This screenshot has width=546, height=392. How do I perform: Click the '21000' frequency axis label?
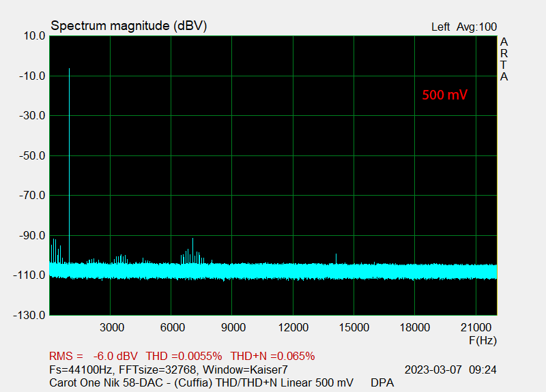[x=476, y=327]
